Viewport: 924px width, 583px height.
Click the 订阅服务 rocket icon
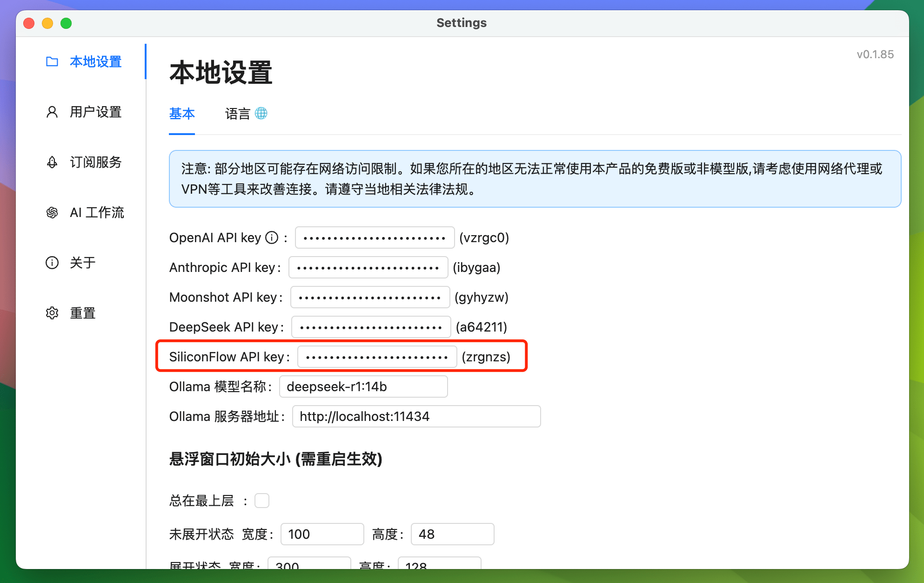pos(52,162)
